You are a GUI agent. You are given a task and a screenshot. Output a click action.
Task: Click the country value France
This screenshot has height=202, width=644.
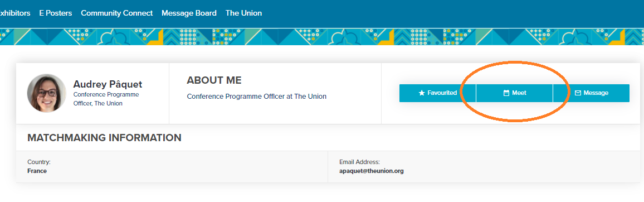pyautogui.click(x=37, y=171)
